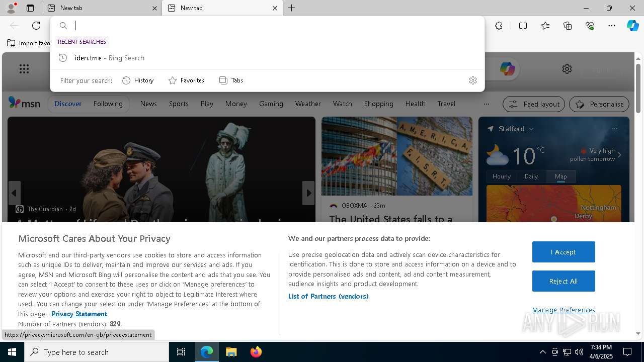
Task: Open Collections icon in toolbar
Action: click(568, 26)
